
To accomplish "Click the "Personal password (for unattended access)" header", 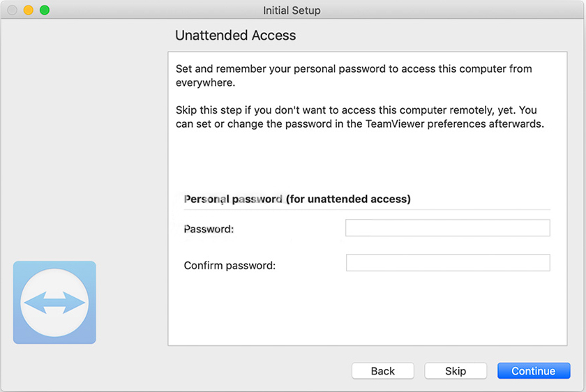I will [297, 199].
